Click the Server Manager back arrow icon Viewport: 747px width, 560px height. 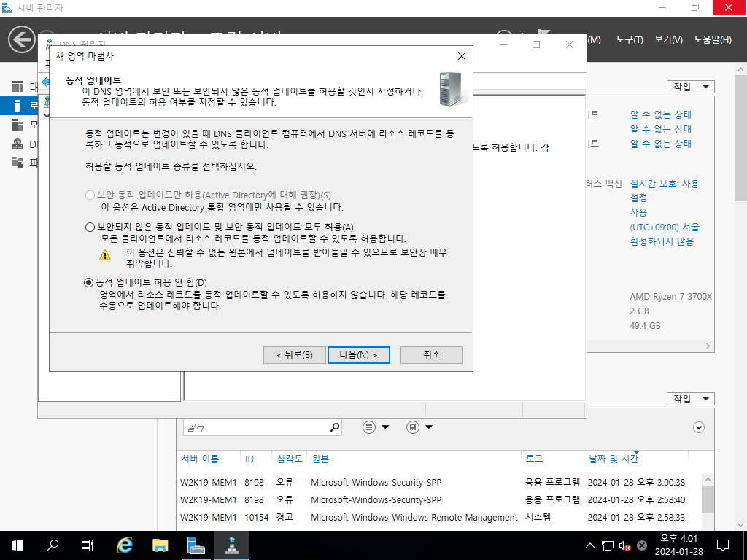(x=21, y=39)
